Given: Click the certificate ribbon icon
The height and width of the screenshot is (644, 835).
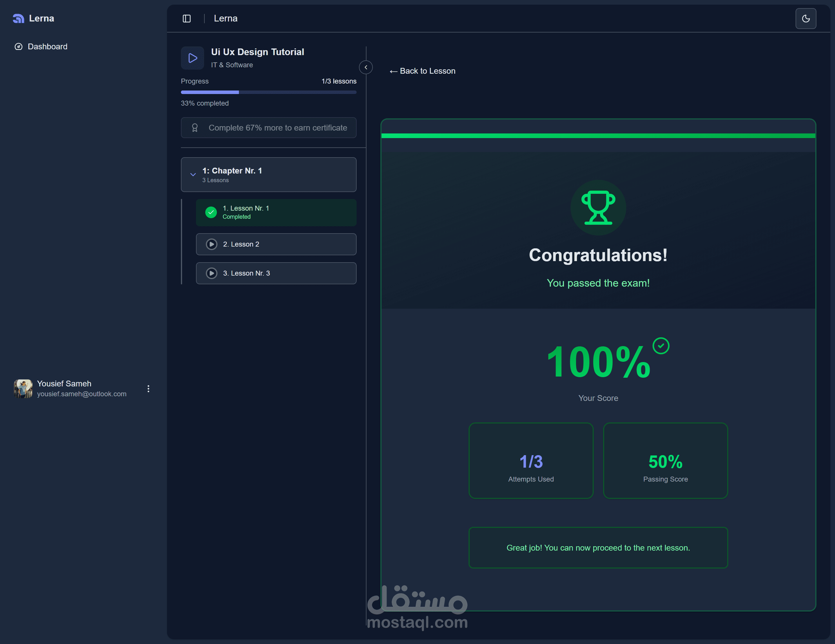Looking at the screenshot, I should click(195, 128).
